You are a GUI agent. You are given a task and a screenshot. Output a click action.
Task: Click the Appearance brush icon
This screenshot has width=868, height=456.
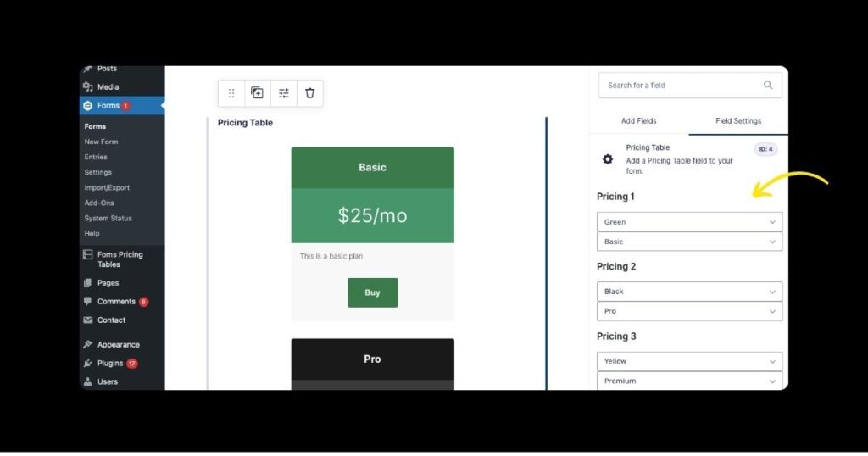click(x=87, y=345)
